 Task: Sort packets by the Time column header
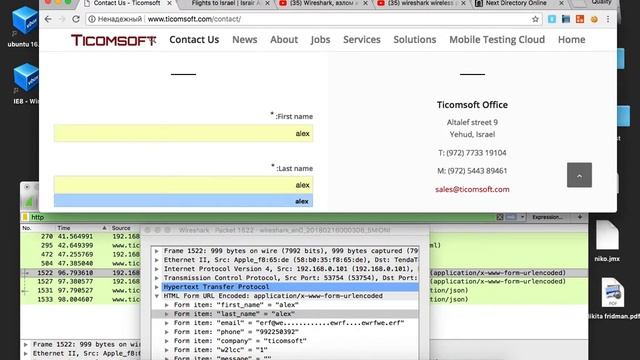pos(82,228)
